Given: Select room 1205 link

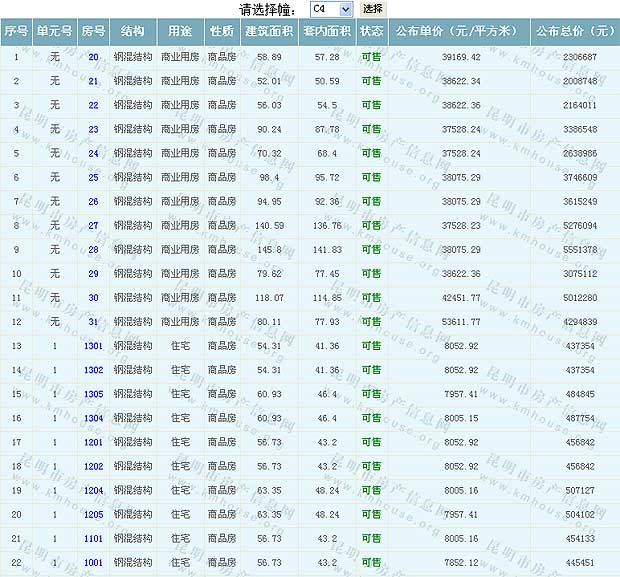Looking at the screenshot, I should [93, 514].
